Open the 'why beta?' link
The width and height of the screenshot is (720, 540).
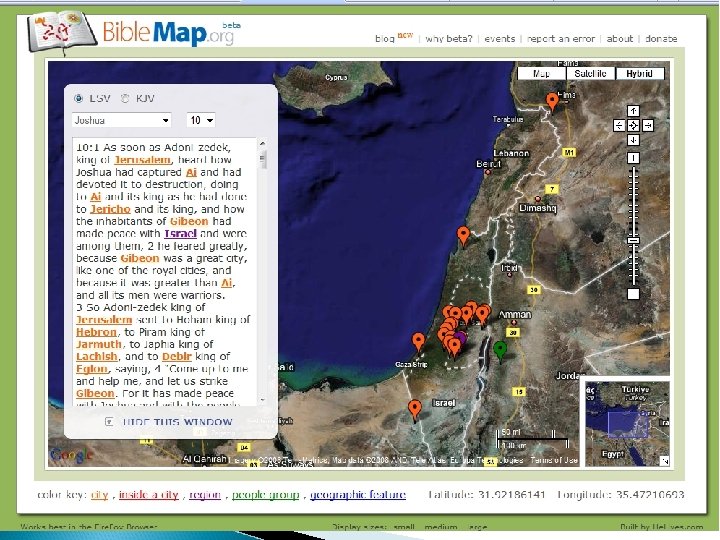point(449,39)
